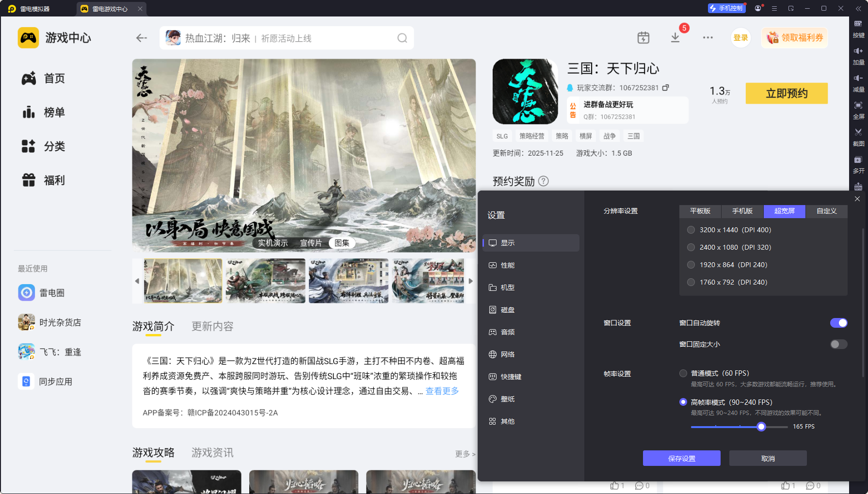Viewport: 868px width, 494px height.
Task: Click the search magnifier icon
Action: point(402,38)
